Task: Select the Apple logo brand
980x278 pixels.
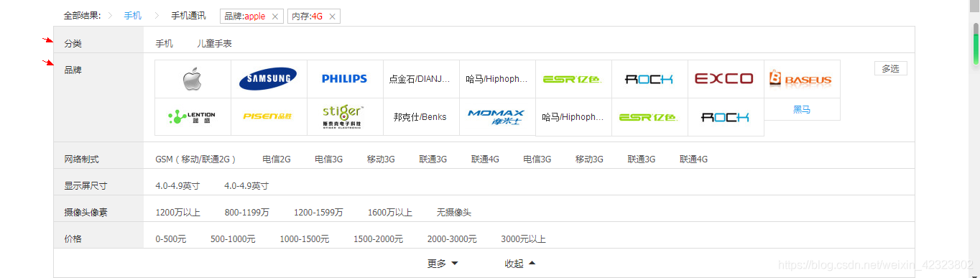Action: 193,79
